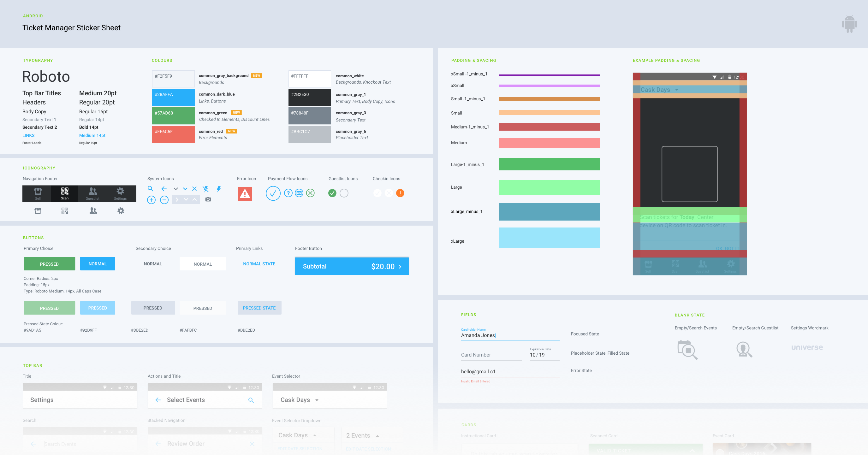The width and height of the screenshot is (868, 455).
Task: Pick the #EE6C5F common_red swatch
Action: (173, 134)
